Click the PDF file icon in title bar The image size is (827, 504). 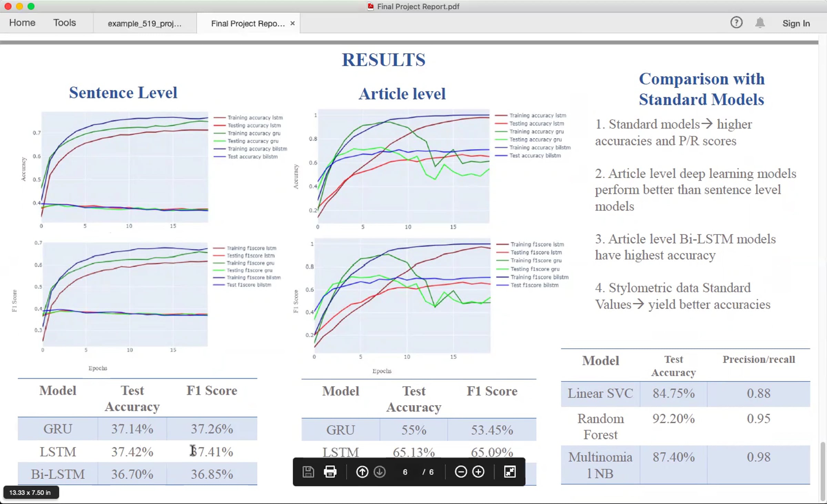click(x=370, y=6)
